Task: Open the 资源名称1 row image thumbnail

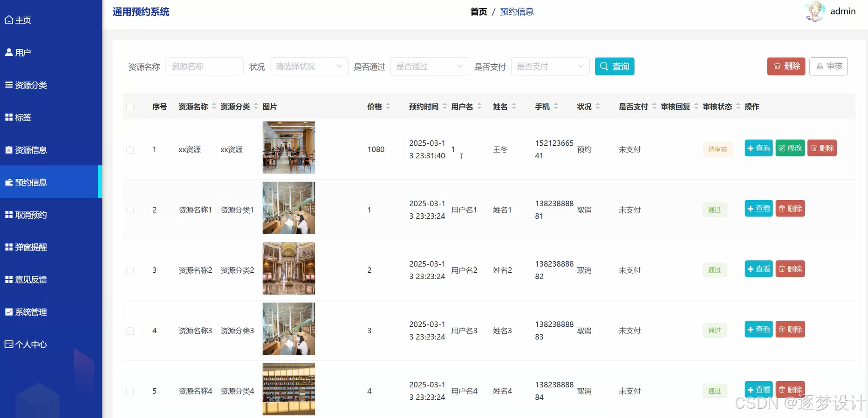Action: 289,208
